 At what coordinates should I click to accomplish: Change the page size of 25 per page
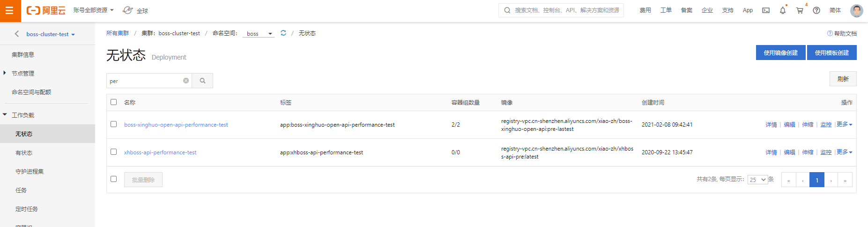coord(757,180)
